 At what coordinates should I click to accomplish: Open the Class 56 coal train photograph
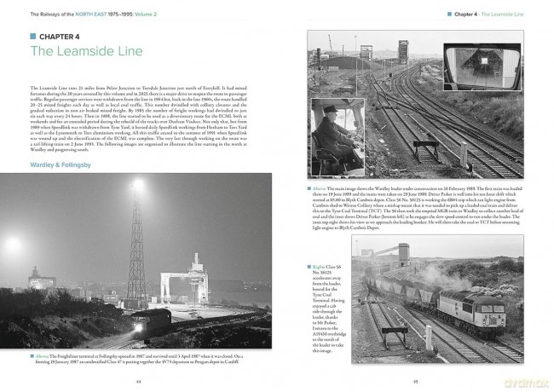click(x=438, y=299)
